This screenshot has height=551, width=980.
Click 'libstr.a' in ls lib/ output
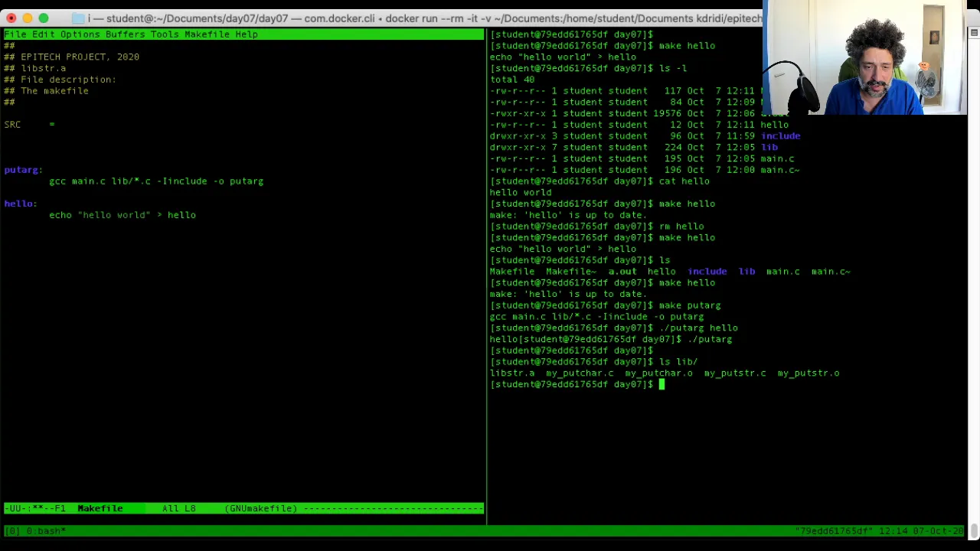[x=512, y=373]
